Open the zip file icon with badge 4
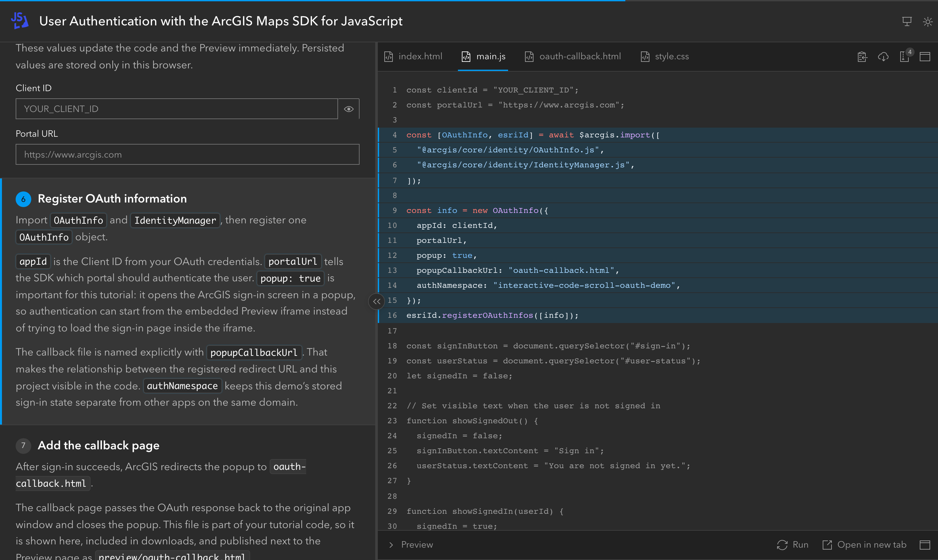This screenshot has width=938, height=560. (905, 56)
